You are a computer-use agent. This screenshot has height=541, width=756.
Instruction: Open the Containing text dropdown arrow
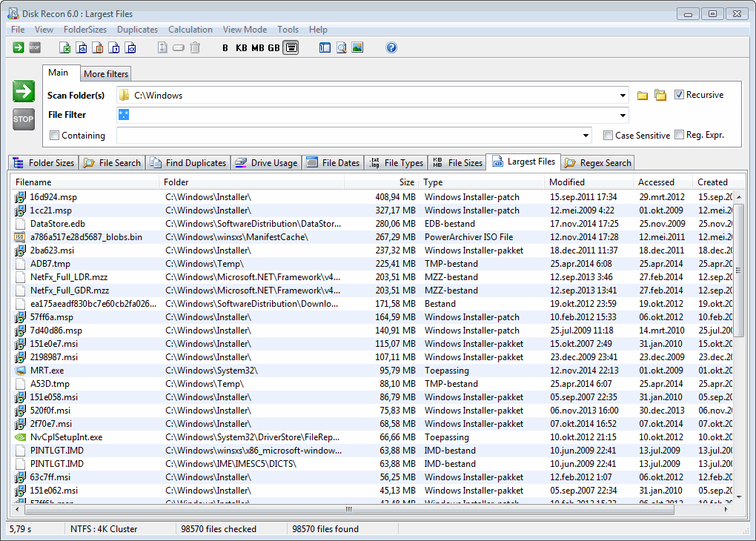[x=586, y=136]
